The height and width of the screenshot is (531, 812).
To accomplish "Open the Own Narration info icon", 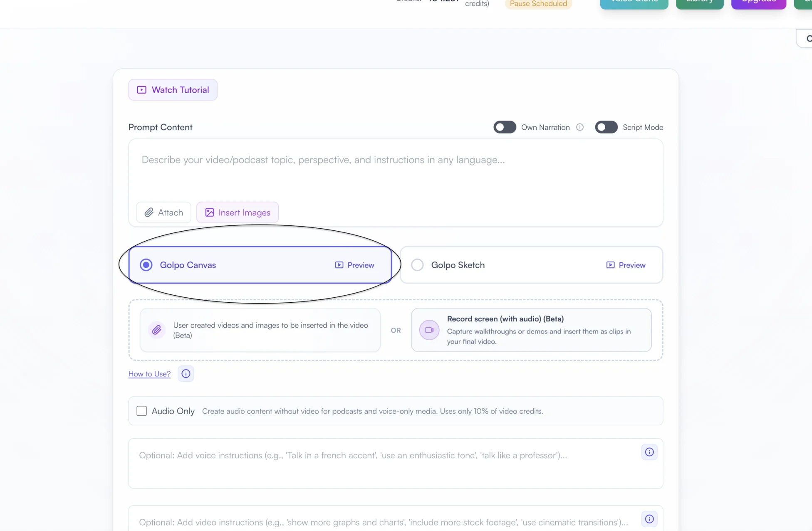I will tap(580, 127).
